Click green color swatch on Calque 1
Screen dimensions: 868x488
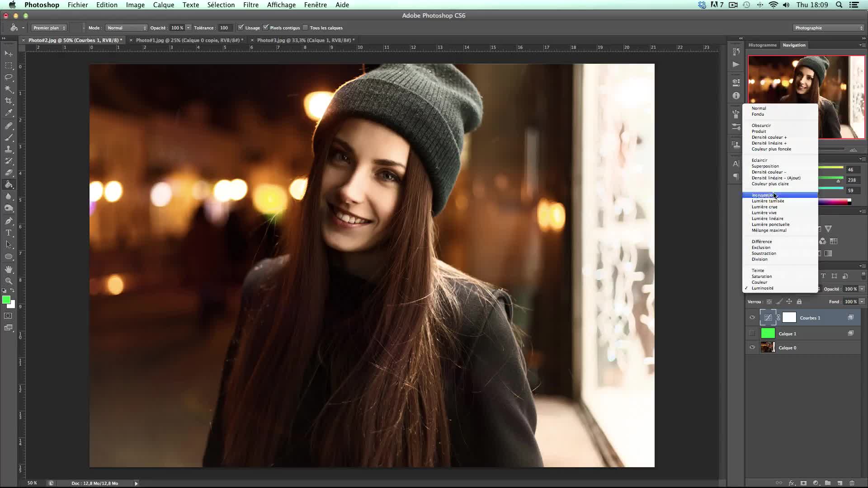point(767,333)
